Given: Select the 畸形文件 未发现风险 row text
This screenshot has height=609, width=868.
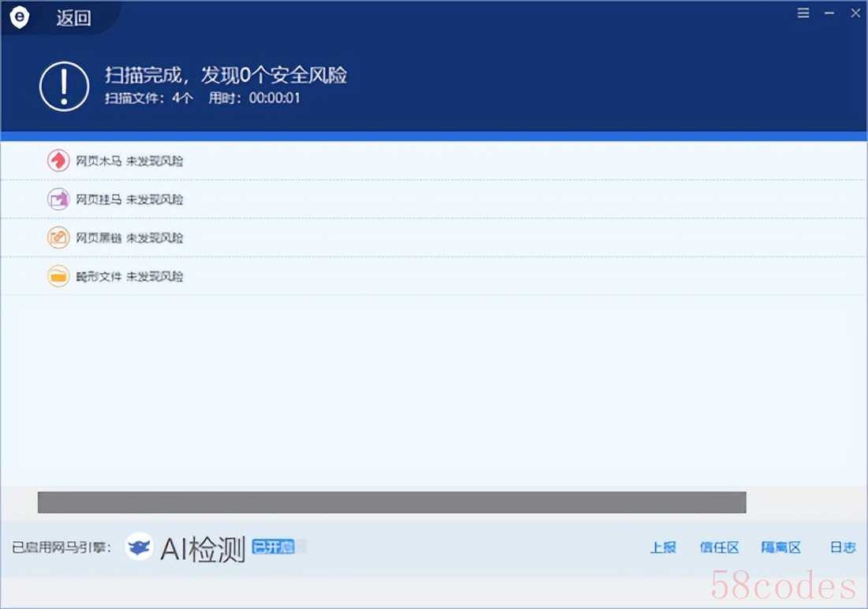Looking at the screenshot, I should tap(129, 276).
